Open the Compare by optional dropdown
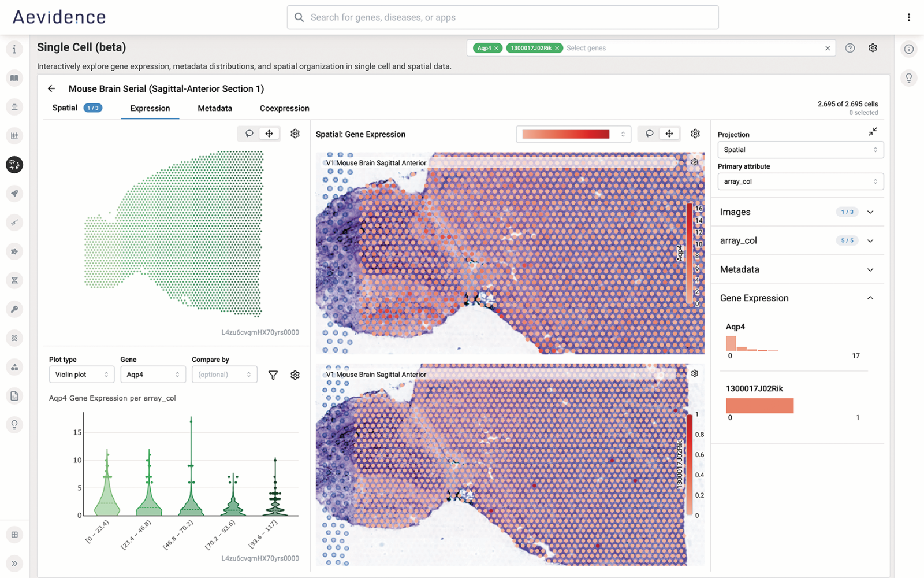The height and width of the screenshot is (578, 924). click(225, 375)
